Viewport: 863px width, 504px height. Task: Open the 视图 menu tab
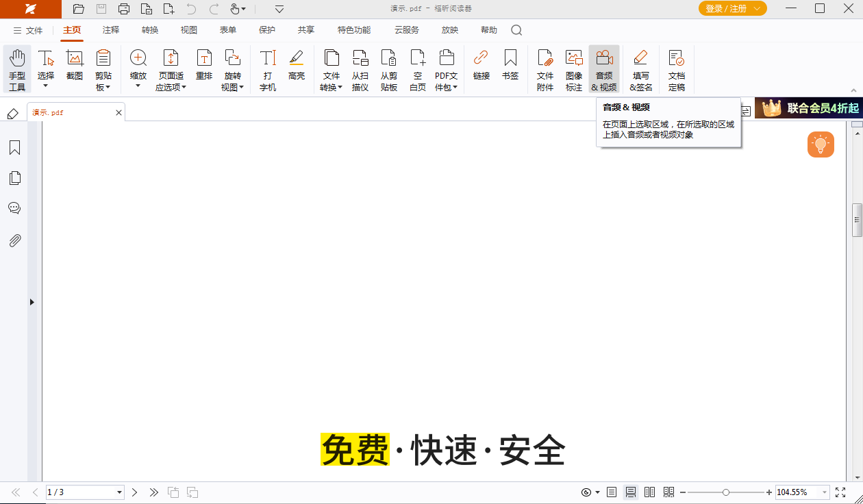188,29
